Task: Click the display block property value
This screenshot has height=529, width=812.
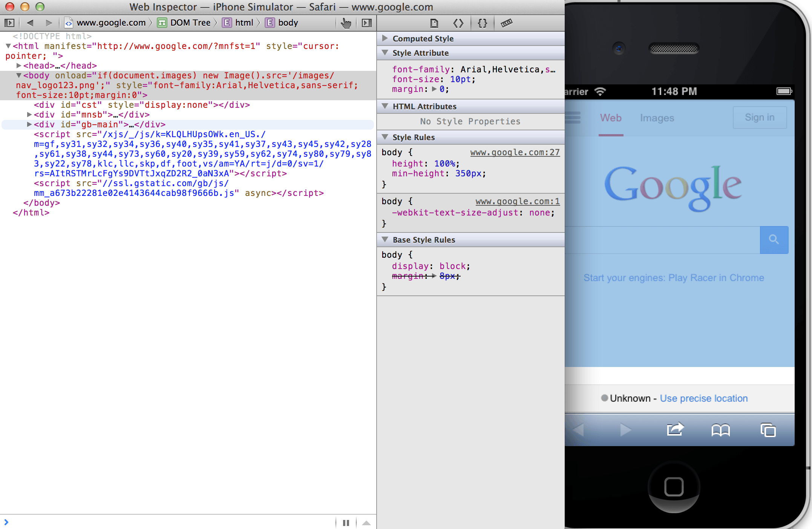Action: 452,266
